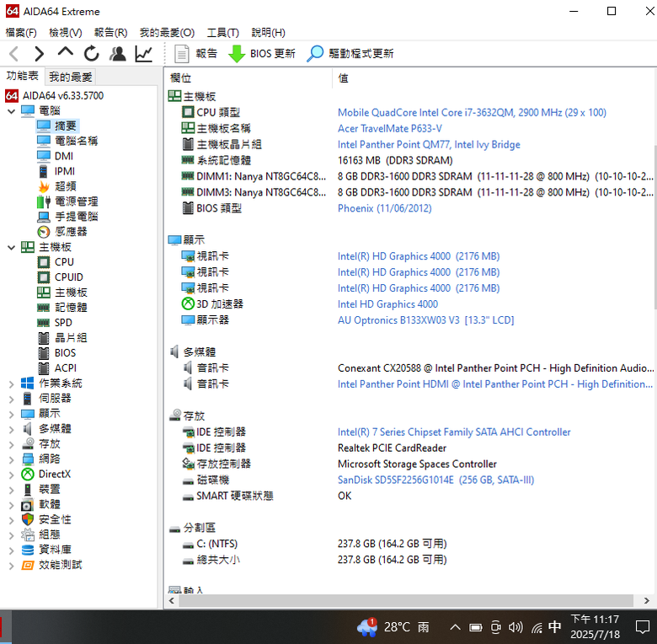Expand the 作業系統 tree node
Viewport: 657px width, 644px height.
point(12,384)
